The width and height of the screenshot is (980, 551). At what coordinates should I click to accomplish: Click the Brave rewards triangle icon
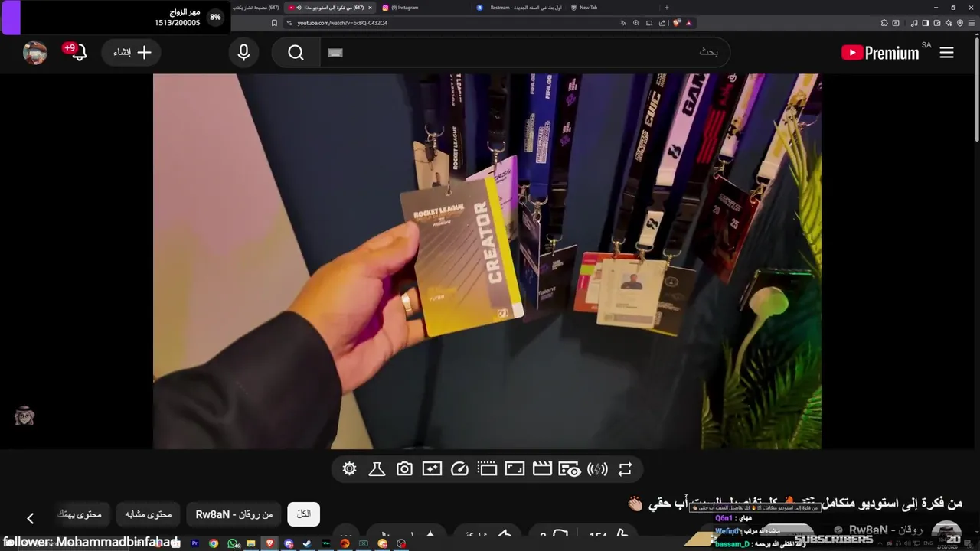[x=688, y=23]
